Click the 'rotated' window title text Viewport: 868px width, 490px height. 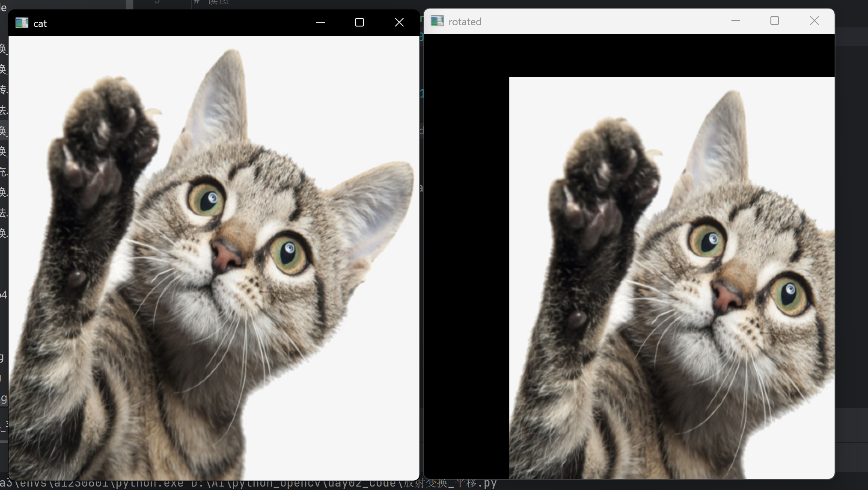[465, 22]
